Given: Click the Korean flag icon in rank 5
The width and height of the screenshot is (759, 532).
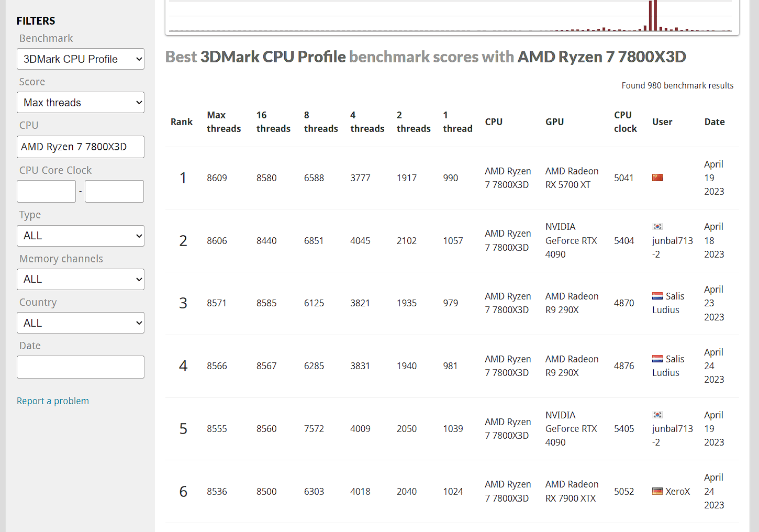Looking at the screenshot, I should coord(657,415).
